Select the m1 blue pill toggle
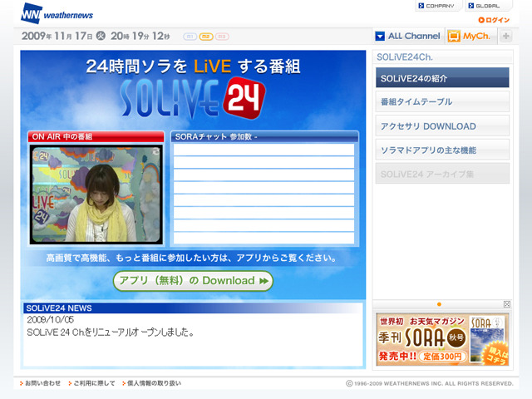Image resolution: width=532 pixels, height=399 pixels. [x=190, y=37]
